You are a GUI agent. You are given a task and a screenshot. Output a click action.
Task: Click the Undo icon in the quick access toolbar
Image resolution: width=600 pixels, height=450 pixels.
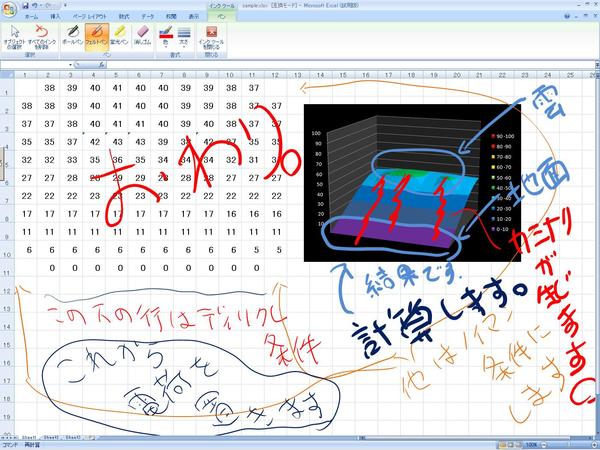click(35, 5)
